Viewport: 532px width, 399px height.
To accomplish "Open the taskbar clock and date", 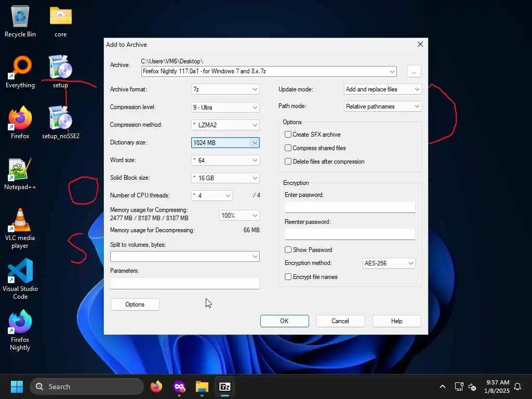I will click(497, 387).
